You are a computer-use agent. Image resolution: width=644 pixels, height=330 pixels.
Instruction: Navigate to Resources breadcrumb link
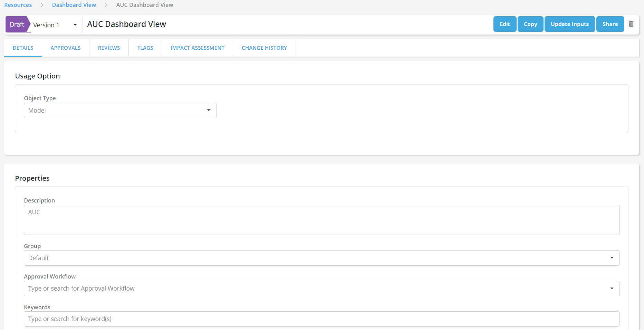click(x=18, y=5)
